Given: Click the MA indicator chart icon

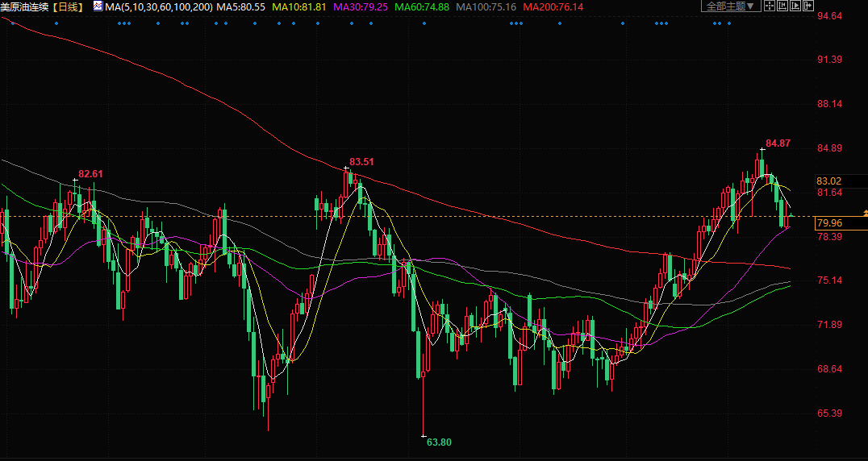Looking at the screenshot, I should point(98,6).
